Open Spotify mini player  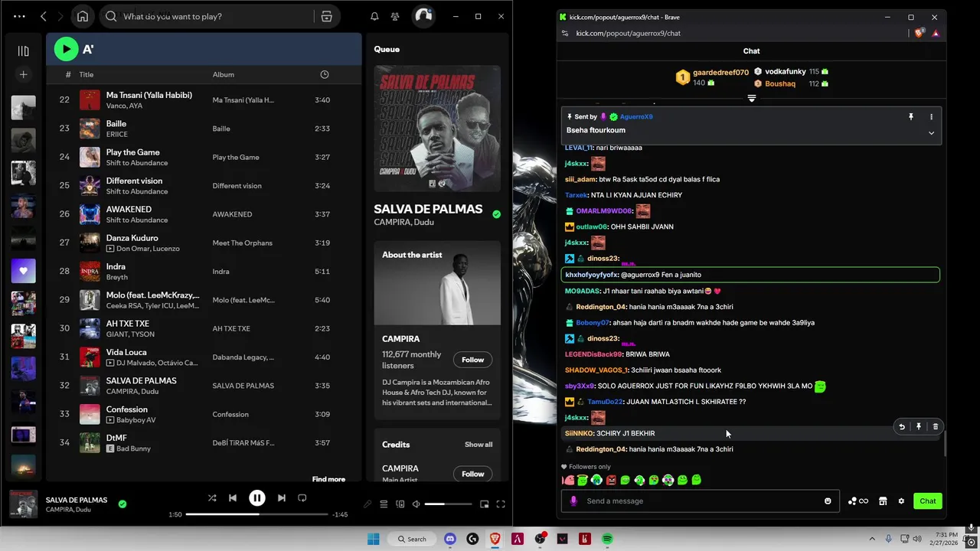pyautogui.click(x=485, y=504)
